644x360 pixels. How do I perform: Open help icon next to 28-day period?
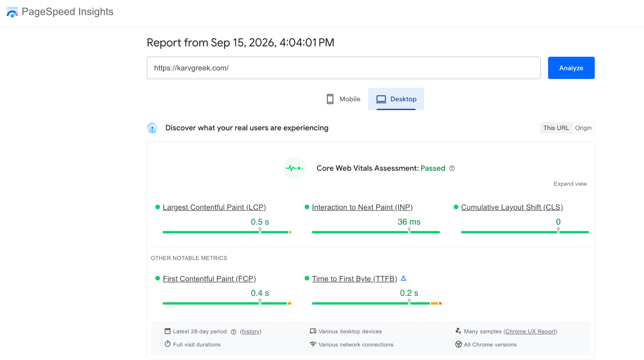pyautogui.click(x=233, y=332)
